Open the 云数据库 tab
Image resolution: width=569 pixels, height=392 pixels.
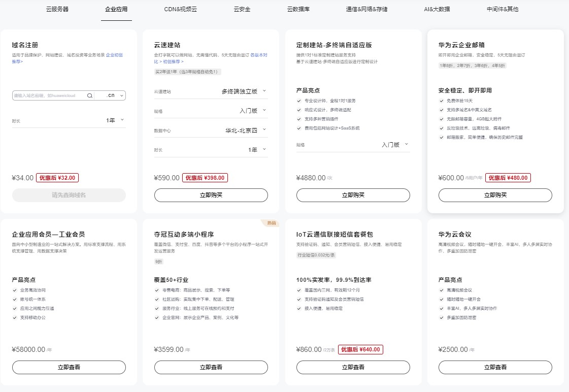pos(298,9)
